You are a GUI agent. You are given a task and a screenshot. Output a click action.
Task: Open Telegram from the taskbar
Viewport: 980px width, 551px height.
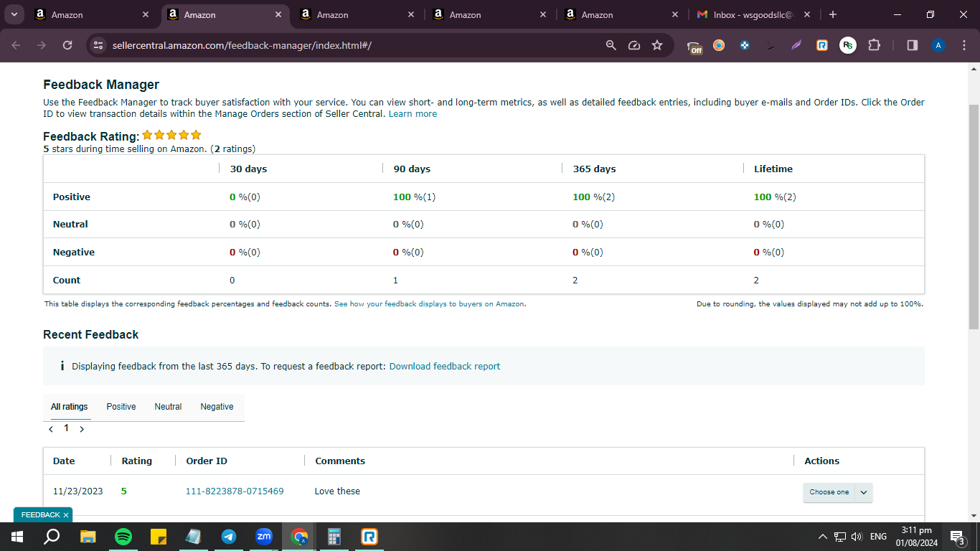pyautogui.click(x=229, y=537)
